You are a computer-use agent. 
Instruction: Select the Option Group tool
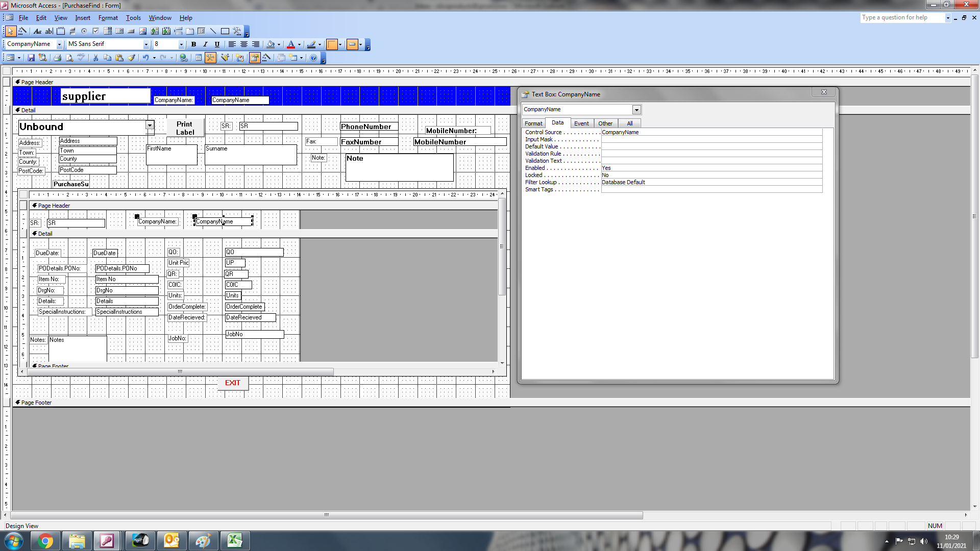click(61, 31)
